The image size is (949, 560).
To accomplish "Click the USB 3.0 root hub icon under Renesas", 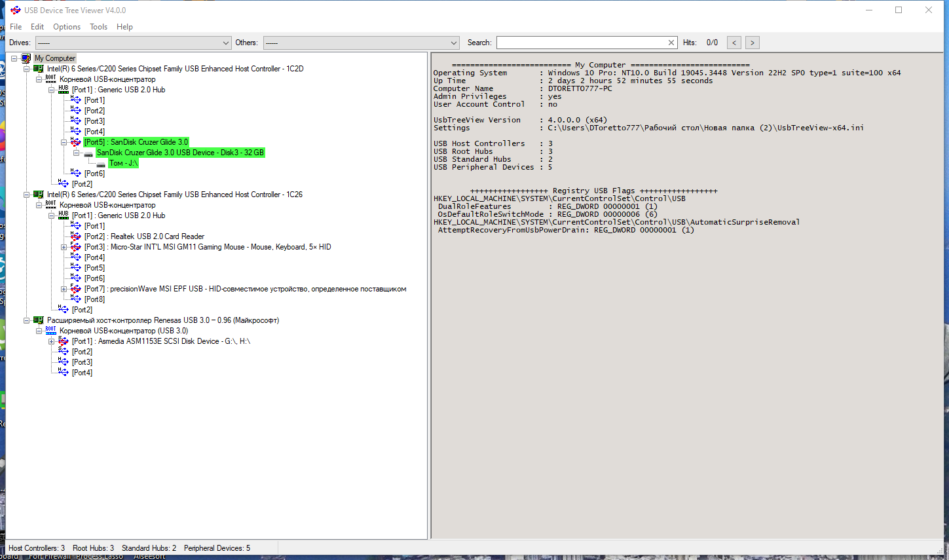I will [x=51, y=331].
